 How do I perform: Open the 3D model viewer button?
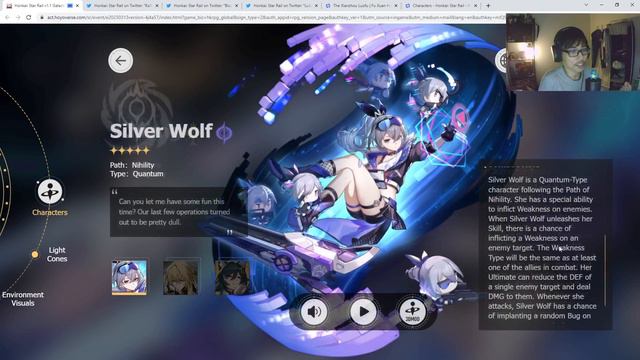point(412,311)
